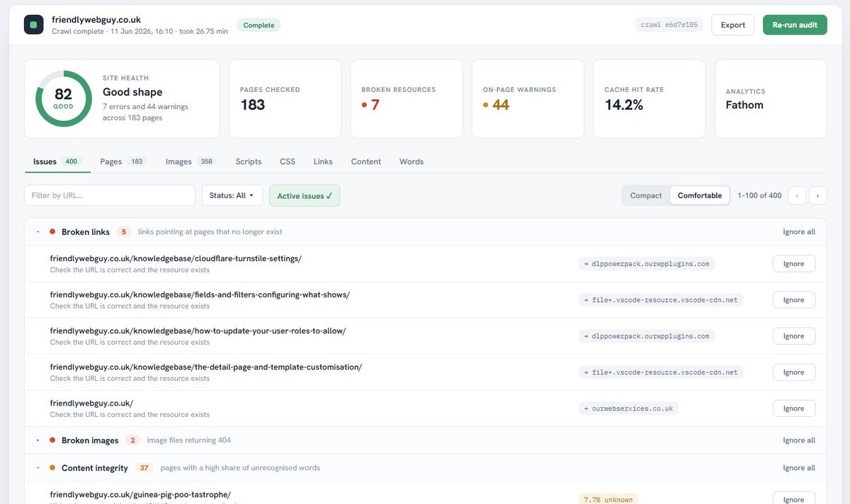This screenshot has width=850, height=504.
Task: Switch to Comfortable view density
Action: pyautogui.click(x=700, y=195)
